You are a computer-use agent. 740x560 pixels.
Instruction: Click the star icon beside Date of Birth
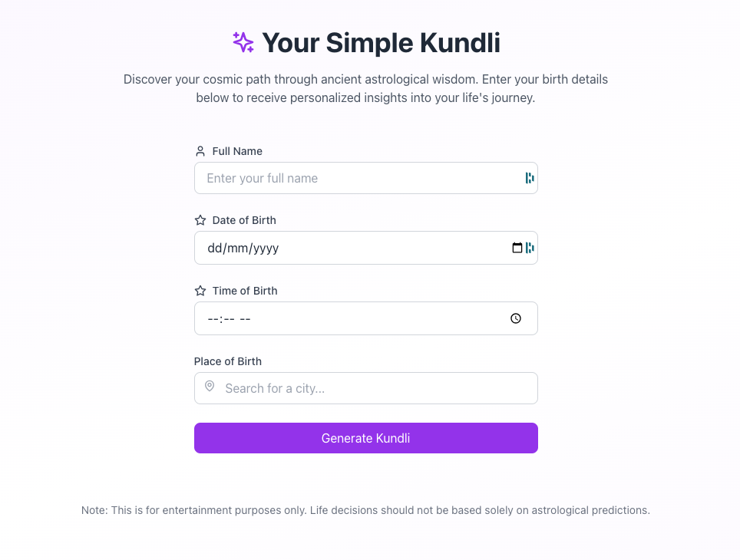point(200,220)
